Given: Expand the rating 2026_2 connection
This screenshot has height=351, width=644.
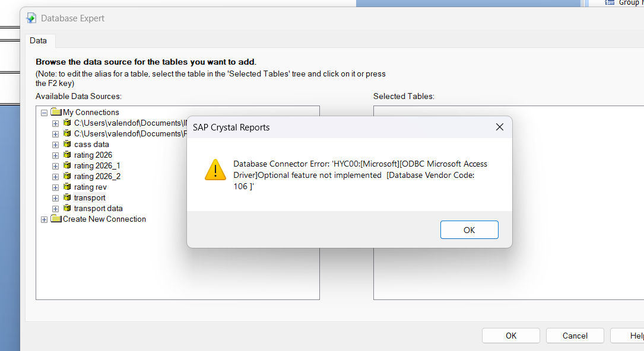Looking at the screenshot, I should click(x=55, y=177).
